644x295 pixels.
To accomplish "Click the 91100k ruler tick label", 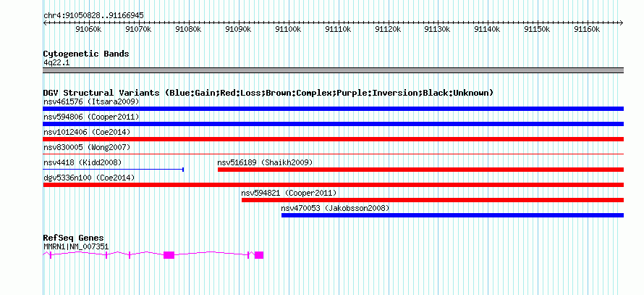I will (288, 30).
